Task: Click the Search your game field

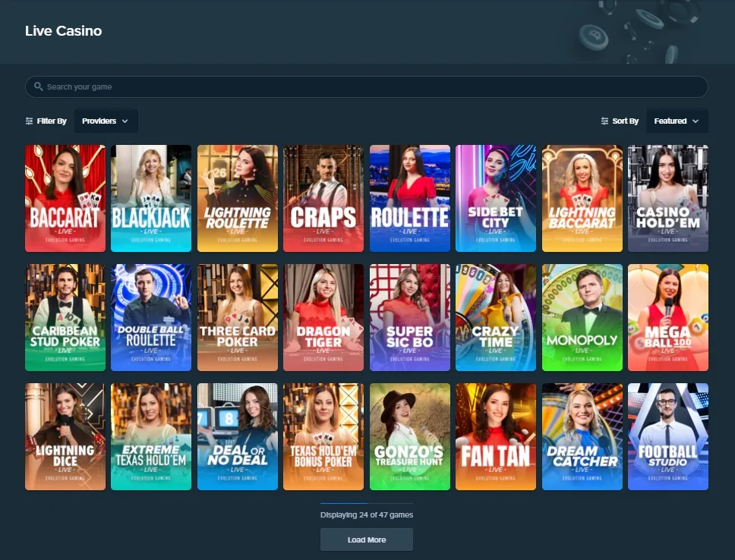Action: 367,87
